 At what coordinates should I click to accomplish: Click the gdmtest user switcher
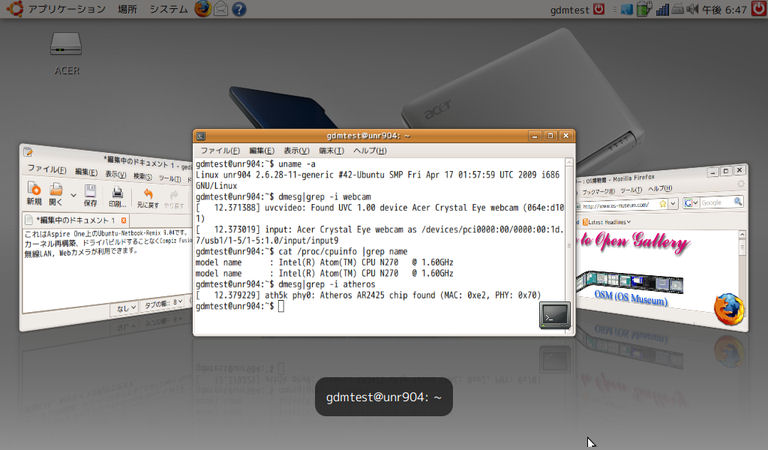(577, 9)
